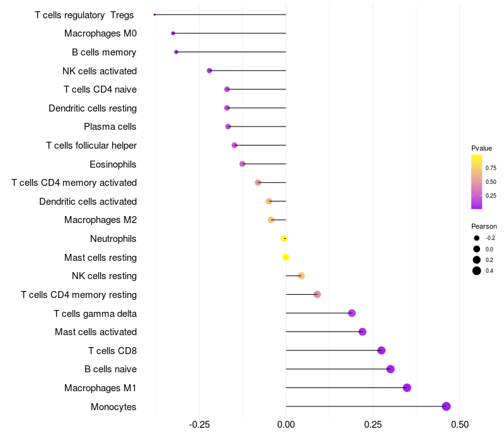Click the Pearson -0.2 legend circle
Screen dimensions: 504x441
click(x=477, y=238)
